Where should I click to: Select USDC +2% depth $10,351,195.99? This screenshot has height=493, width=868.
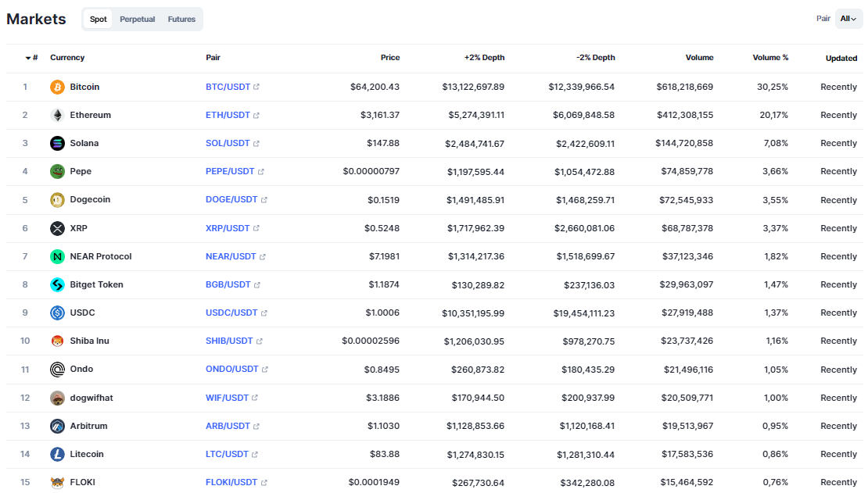point(473,313)
